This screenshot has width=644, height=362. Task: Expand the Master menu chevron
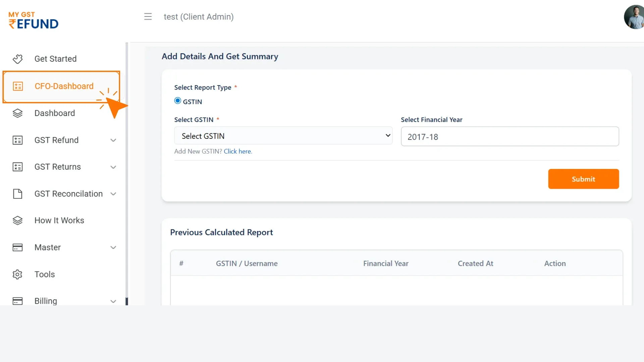[x=113, y=247]
